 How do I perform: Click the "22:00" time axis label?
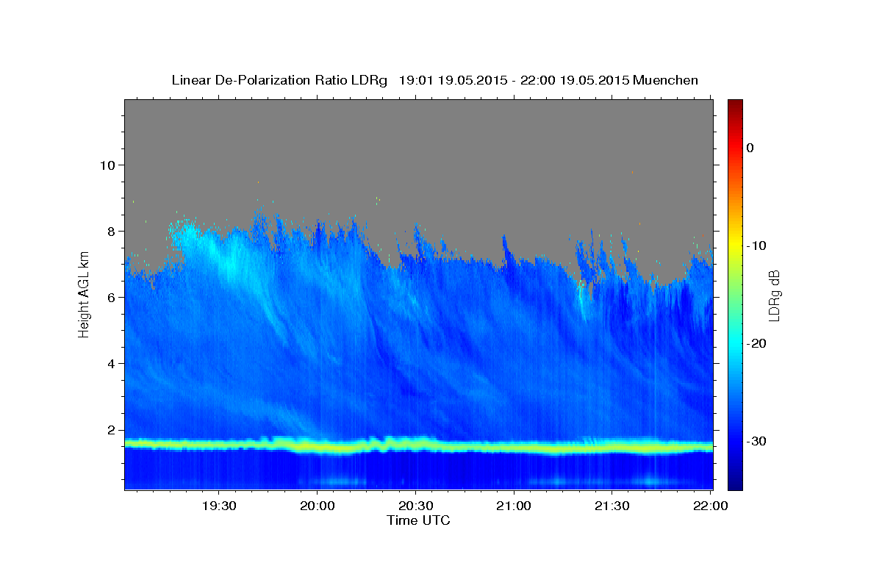(711, 506)
